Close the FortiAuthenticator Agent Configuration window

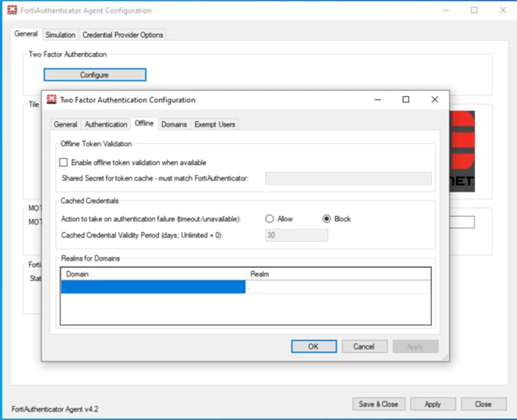click(503, 10)
